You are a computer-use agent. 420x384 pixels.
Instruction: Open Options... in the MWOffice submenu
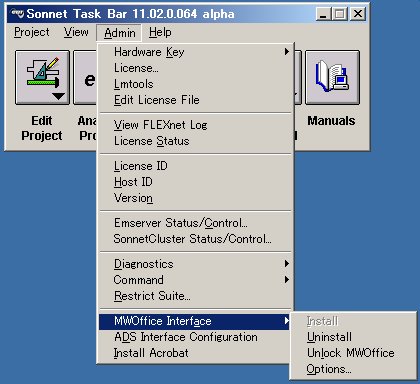click(x=353, y=369)
